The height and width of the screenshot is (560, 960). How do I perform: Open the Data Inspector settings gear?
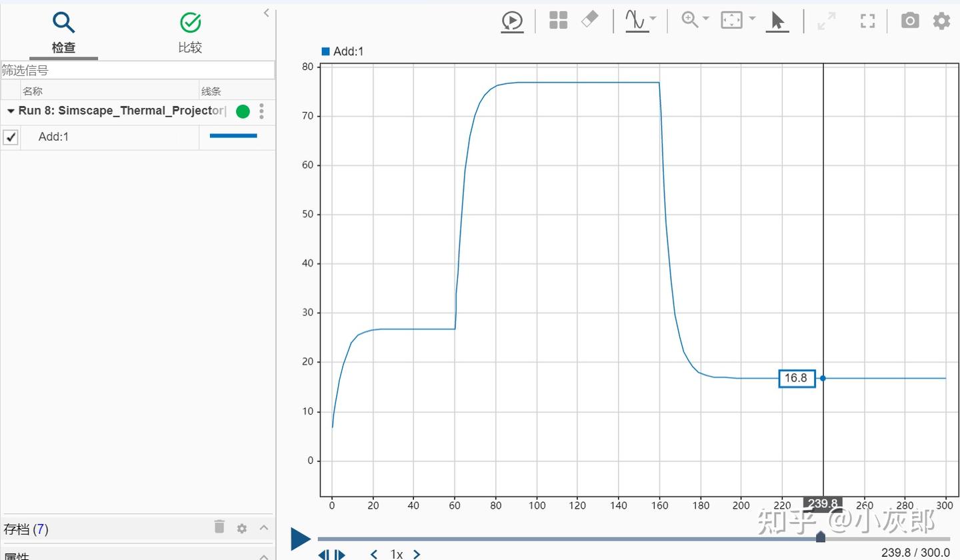pos(941,20)
